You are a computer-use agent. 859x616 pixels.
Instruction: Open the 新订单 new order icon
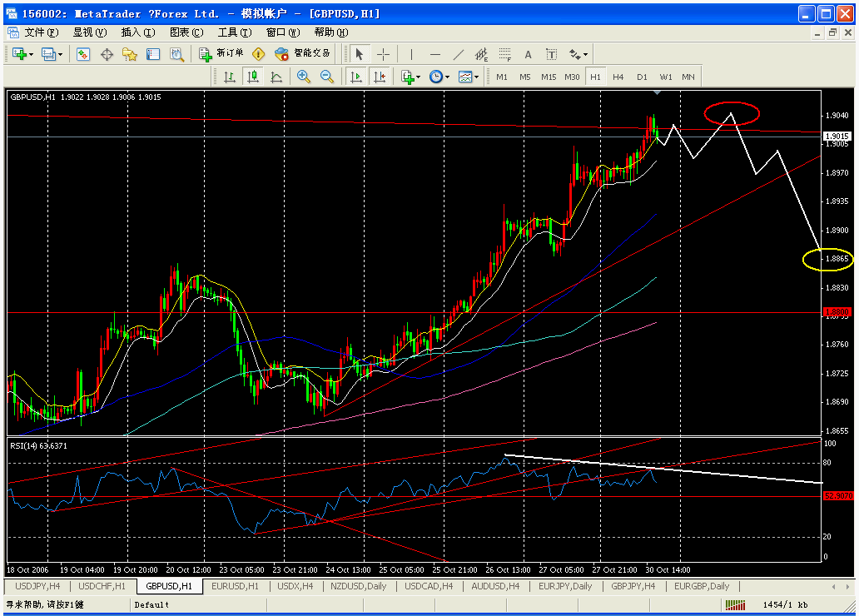[206, 53]
